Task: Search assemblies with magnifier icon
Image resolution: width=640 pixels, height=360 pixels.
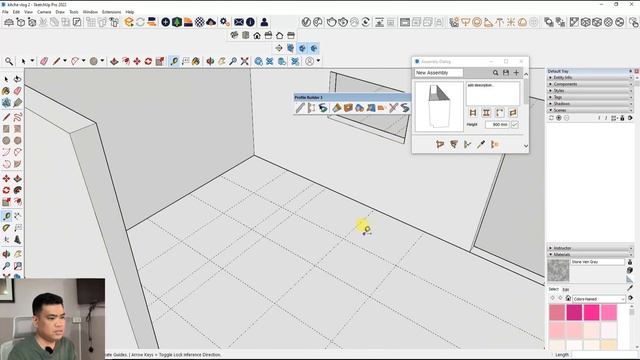Action: point(495,73)
